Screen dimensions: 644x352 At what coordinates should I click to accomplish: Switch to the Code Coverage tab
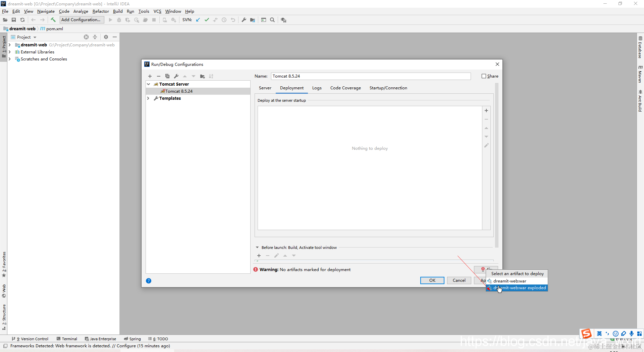point(345,88)
